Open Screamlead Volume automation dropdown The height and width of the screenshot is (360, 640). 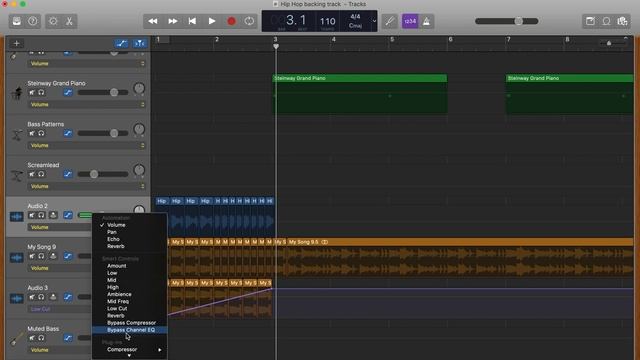87,186
